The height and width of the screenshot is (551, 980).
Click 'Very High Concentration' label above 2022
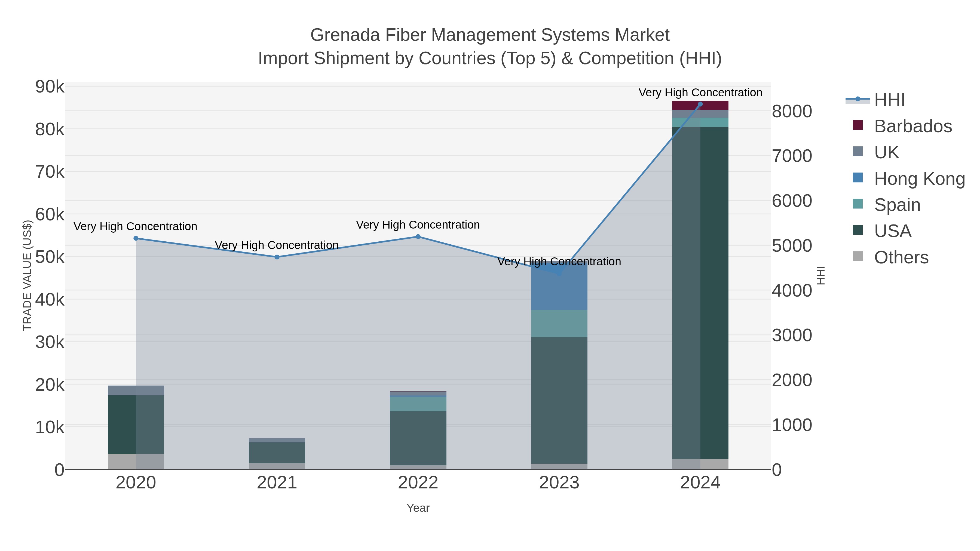pyautogui.click(x=418, y=225)
